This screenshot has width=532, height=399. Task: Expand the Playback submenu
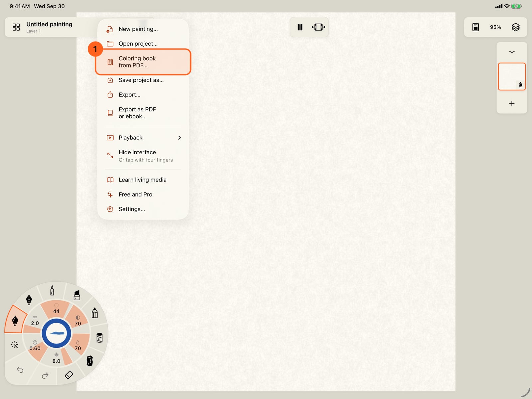143,138
